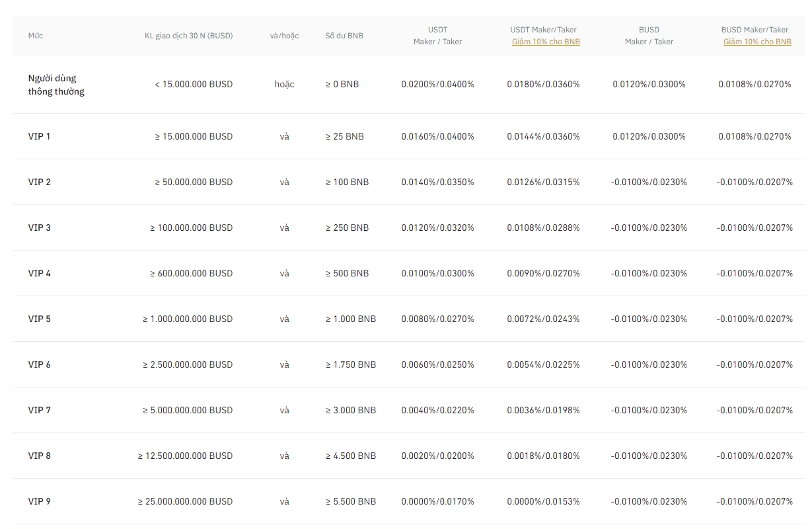Click the '≥ 1.000 BNB' balance cell
This screenshot has width=812, height=529.
point(350,319)
